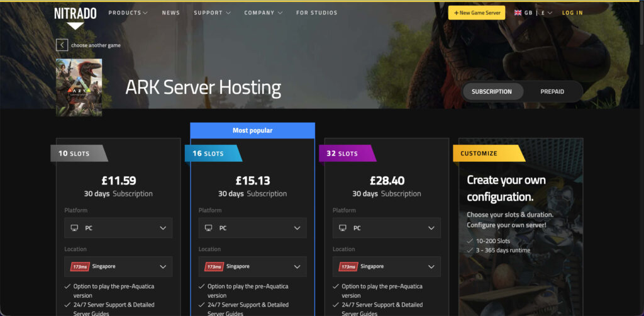644x316 pixels.
Task: Click the back arrow beside choose another game
Action: 62,45
